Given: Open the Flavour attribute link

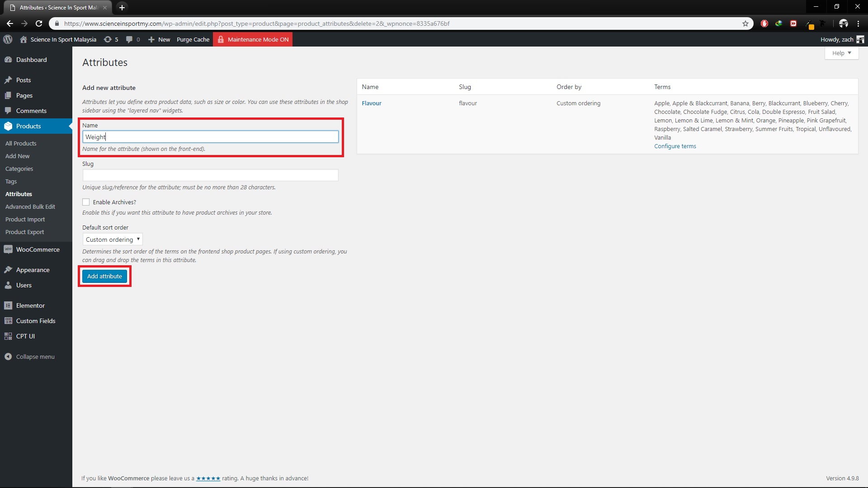Looking at the screenshot, I should tap(372, 103).
